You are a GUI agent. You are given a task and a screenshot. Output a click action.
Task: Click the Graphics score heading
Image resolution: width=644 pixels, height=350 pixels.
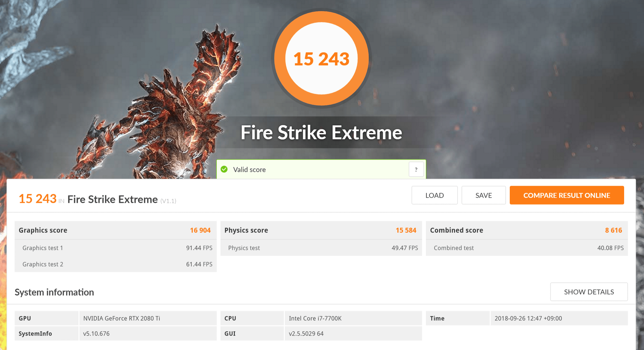point(43,230)
